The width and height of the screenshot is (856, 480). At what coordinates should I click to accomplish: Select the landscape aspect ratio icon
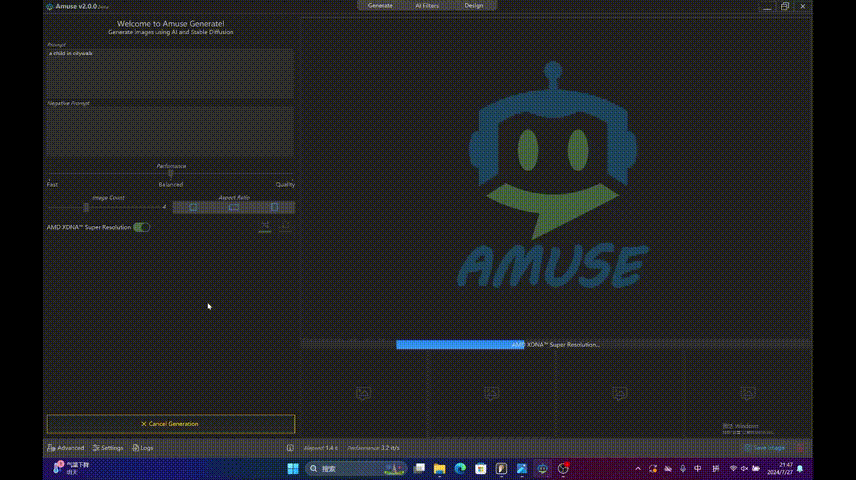[234, 207]
